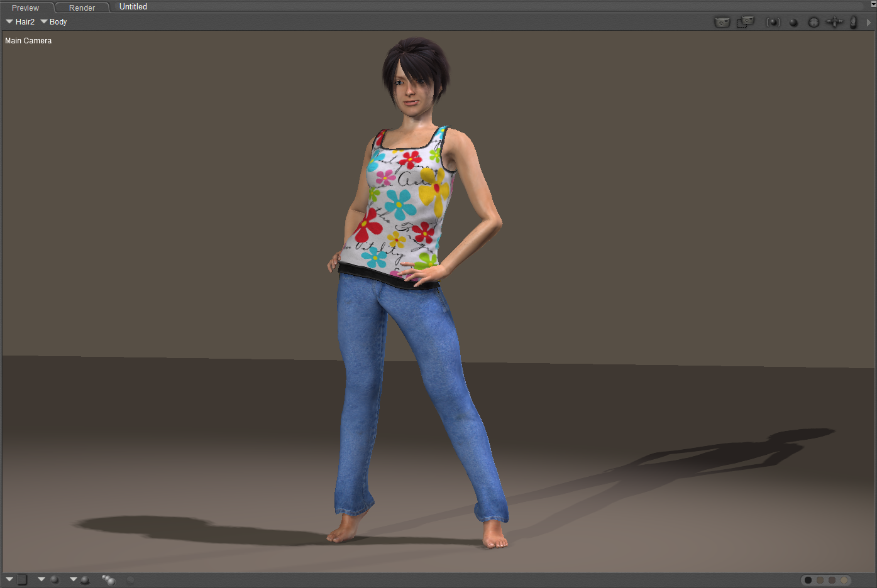Select the tan rightmost color dot
Viewport: 877px width, 588px height.
tap(844, 580)
